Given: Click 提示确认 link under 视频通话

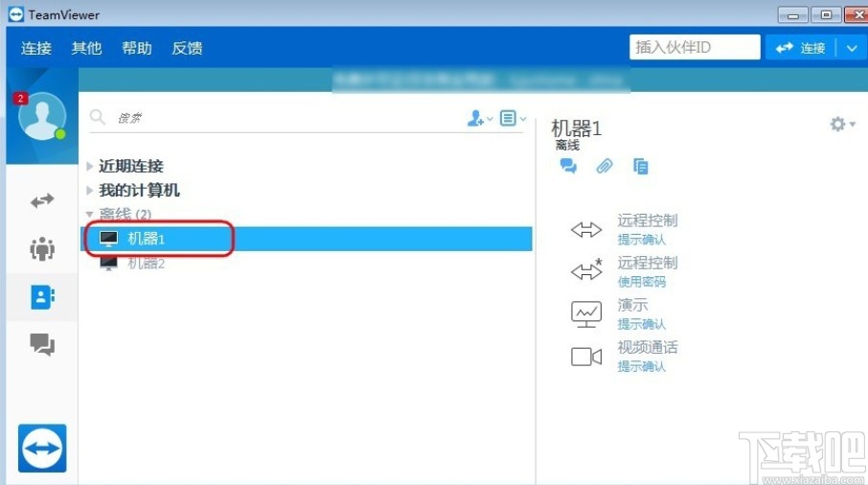Looking at the screenshot, I should click(642, 366).
